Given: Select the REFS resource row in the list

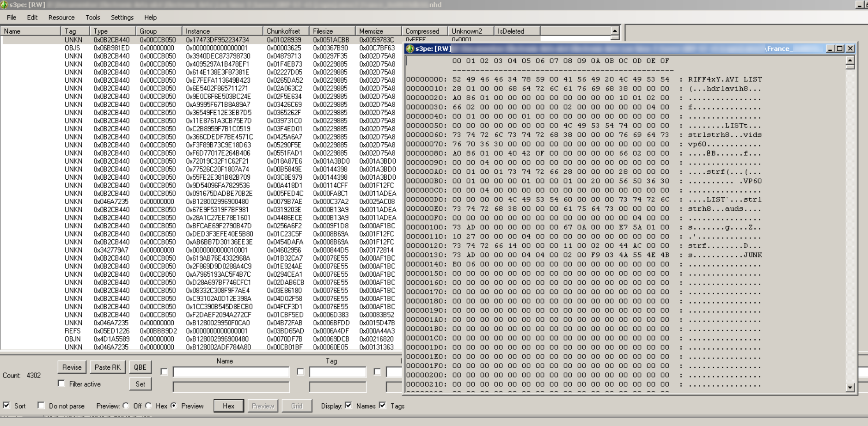Looking at the screenshot, I should point(139,331).
